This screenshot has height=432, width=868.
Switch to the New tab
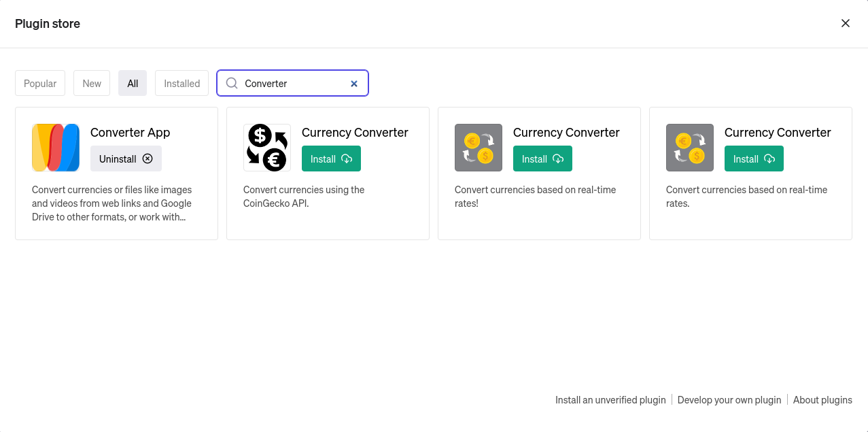pyautogui.click(x=91, y=83)
